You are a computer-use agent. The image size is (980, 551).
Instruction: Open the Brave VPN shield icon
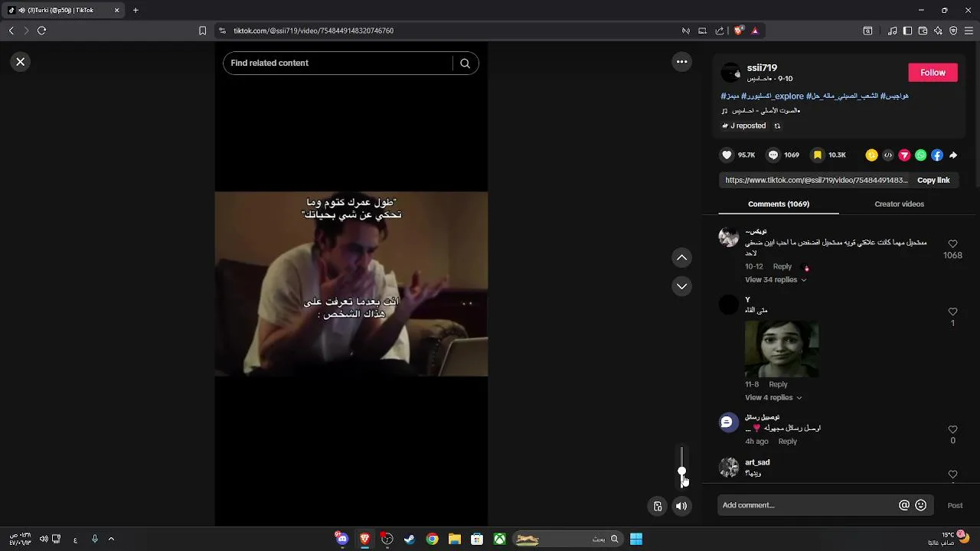click(x=953, y=31)
